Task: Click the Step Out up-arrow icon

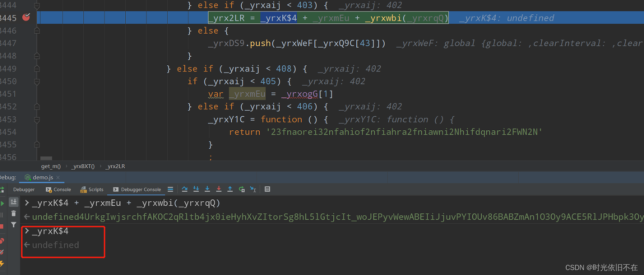Action: 230,189
